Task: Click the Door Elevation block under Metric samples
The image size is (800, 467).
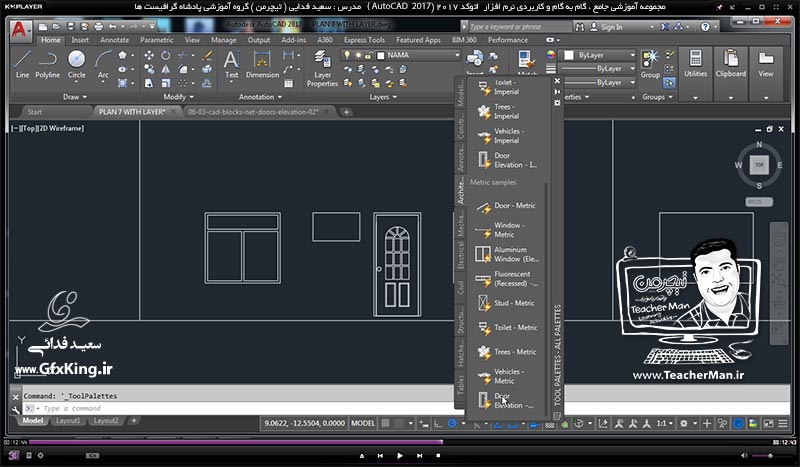Action: click(x=506, y=401)
